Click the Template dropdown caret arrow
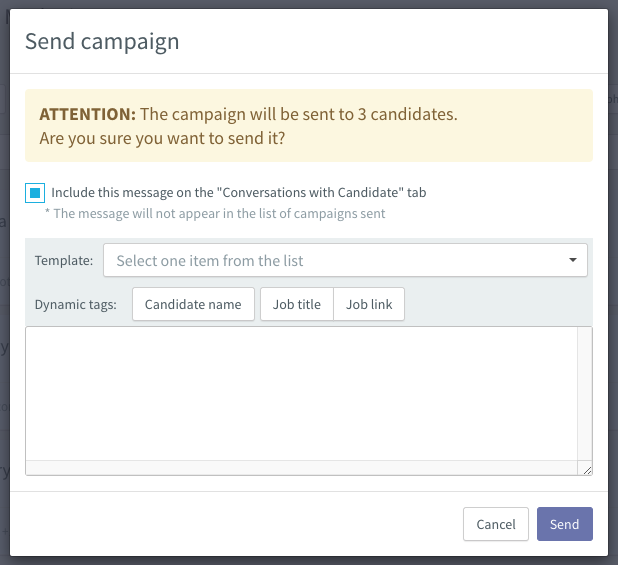This screenshot has width=618, height=565. point(572,261)
